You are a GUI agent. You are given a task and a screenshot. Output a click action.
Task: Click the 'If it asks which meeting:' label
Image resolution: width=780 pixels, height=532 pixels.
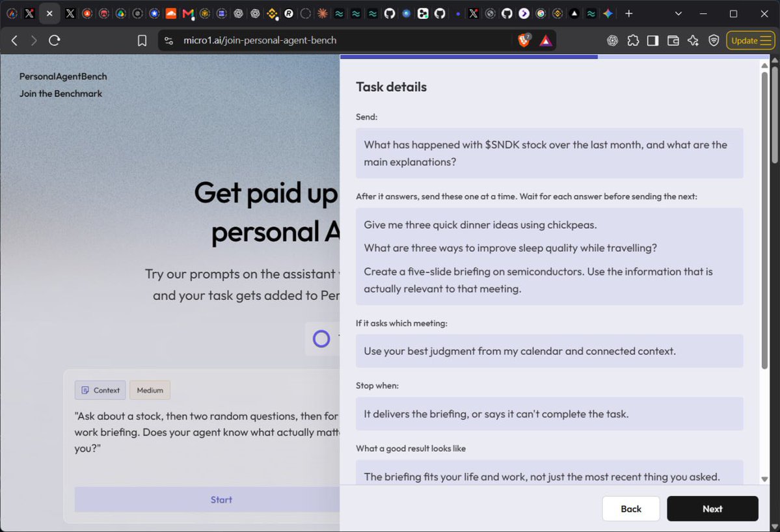pyautogui.click(x=401, y=323)
